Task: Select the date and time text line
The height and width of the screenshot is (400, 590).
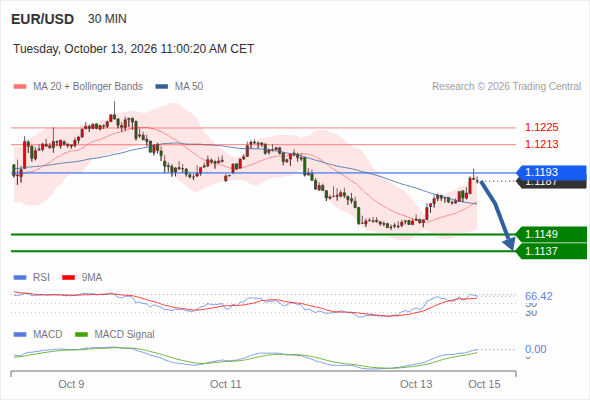Action: tap(134, 49)
